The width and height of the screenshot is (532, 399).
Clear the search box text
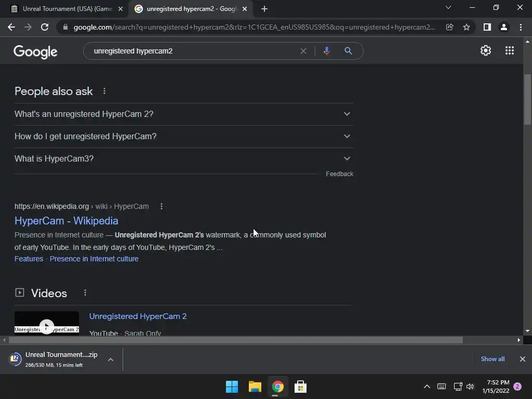tap(303, 51)
